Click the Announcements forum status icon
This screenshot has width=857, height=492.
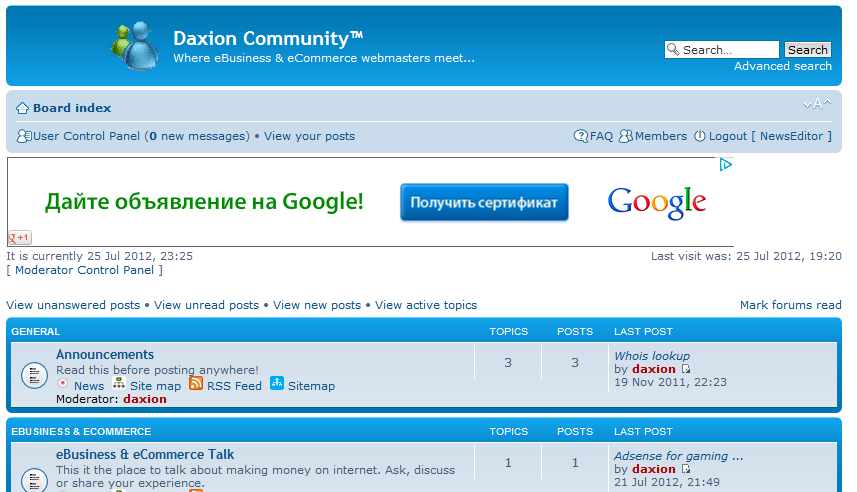point(34,376)
